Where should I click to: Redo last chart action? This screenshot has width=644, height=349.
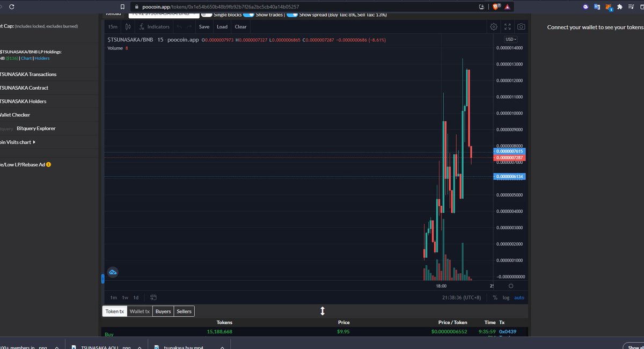(189, 26)
